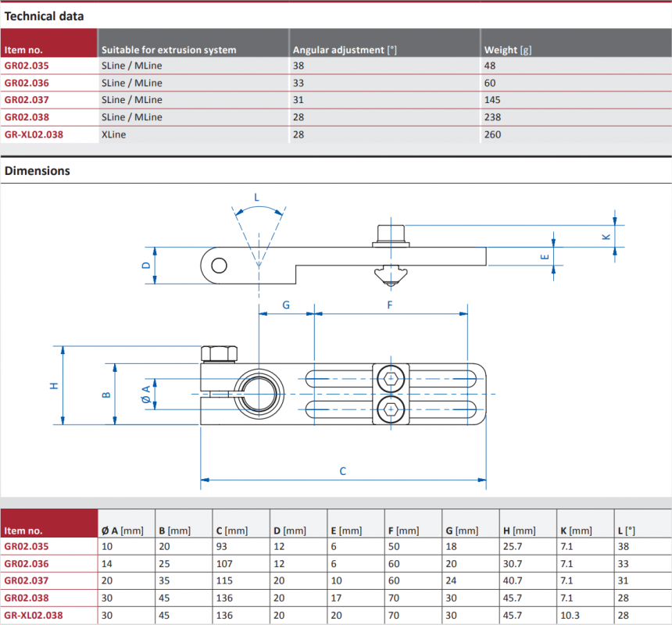The height and width of the screenshot is (625, 672).
Task: Select angular adjustment "38" in Technical data table
Action: pyautogui.click(x=298, y=66)
